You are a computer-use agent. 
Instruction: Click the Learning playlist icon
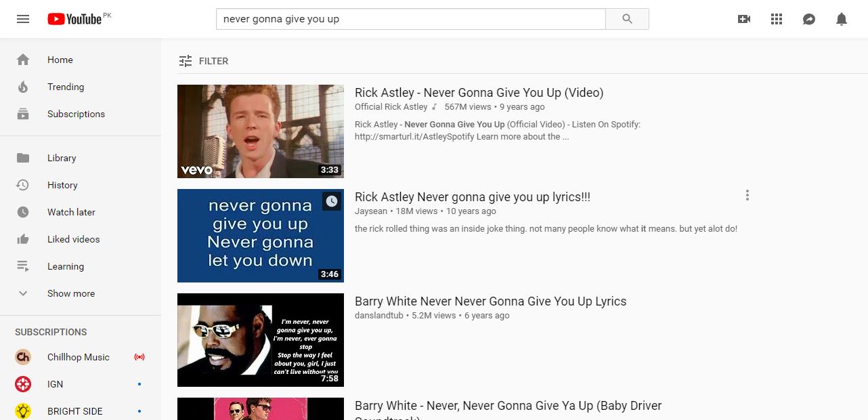(23, 266)
